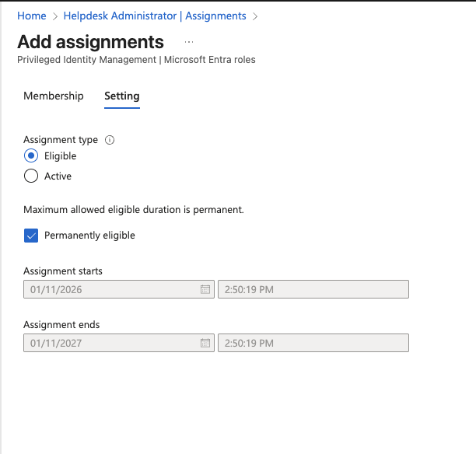Click the Assignment starts time field

[313, 289]
